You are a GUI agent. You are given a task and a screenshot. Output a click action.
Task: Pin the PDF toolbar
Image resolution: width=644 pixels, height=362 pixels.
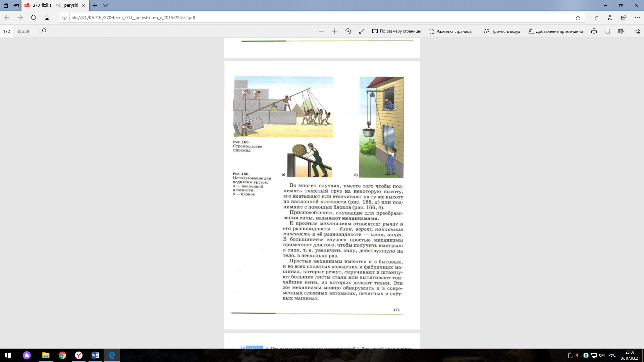[637, 31]
